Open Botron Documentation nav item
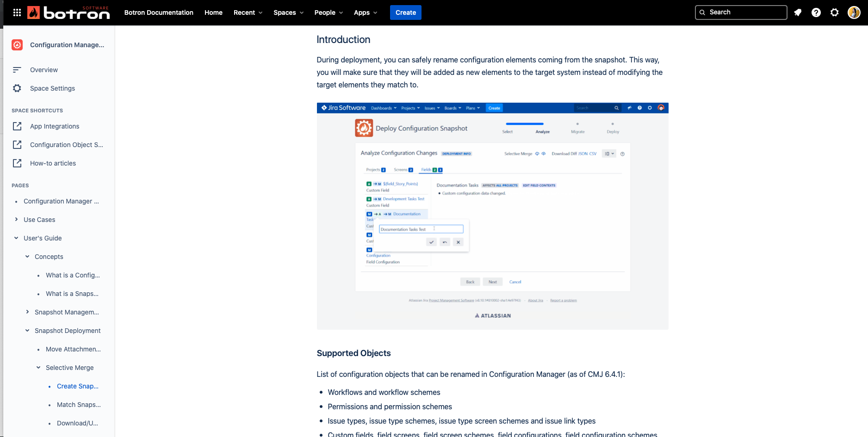Viewport: 868px width, 437px height. tap(159, 12)
